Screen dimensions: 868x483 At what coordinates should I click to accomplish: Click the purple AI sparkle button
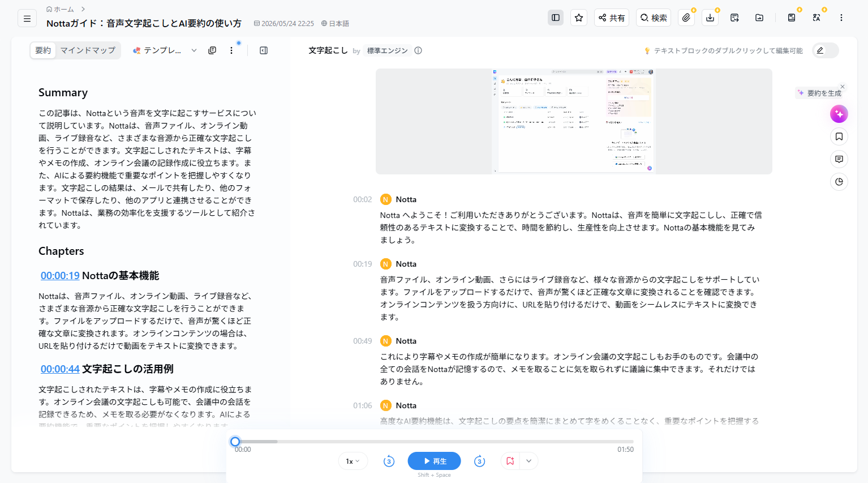[x=839, y=114]
